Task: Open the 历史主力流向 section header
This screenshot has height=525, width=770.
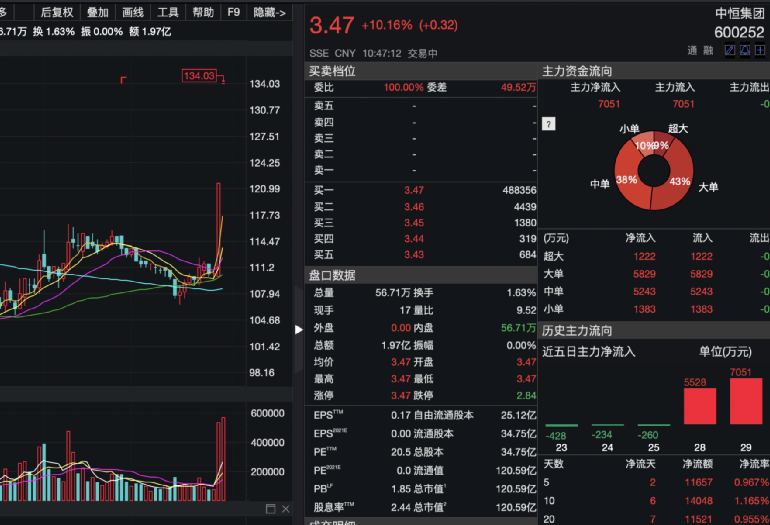Action: point(654,331)
